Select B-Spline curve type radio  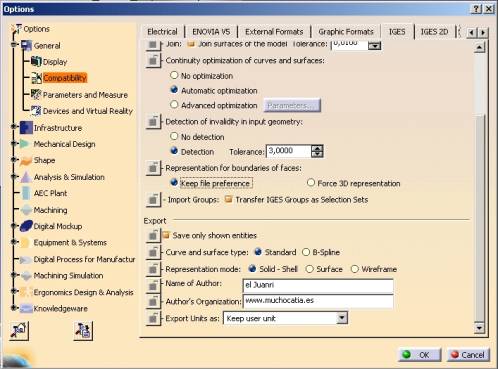click(x=306, y=252)
